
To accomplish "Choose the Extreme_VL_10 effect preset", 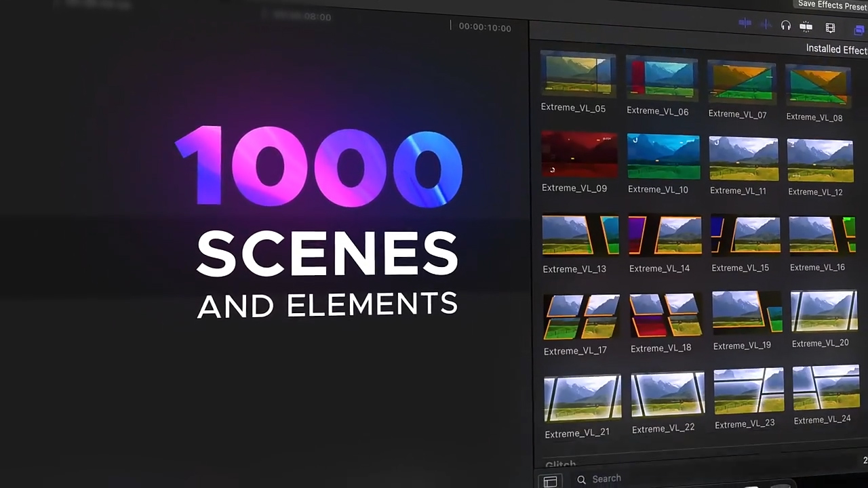I will [663, 157].
